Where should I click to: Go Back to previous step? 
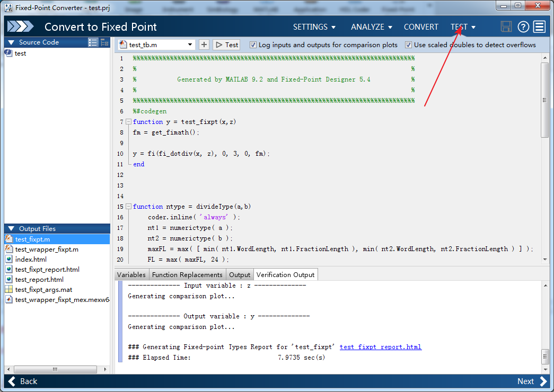click(x=22, y=381)
